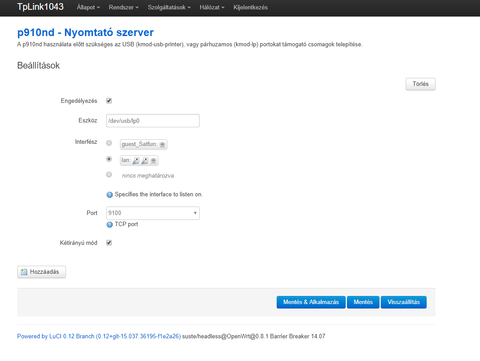Select the nincs meghatározva radio option
480x361 pixels.
(109, 175)
